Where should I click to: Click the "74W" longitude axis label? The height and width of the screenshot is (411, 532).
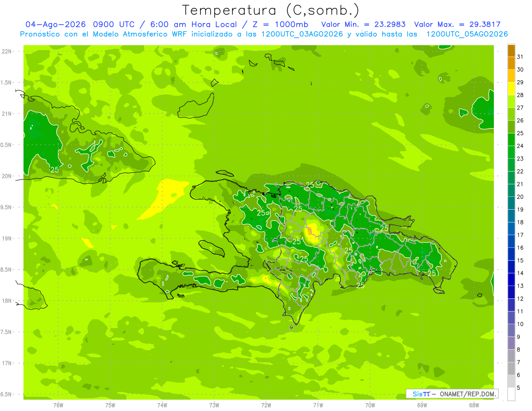(162, 405)
